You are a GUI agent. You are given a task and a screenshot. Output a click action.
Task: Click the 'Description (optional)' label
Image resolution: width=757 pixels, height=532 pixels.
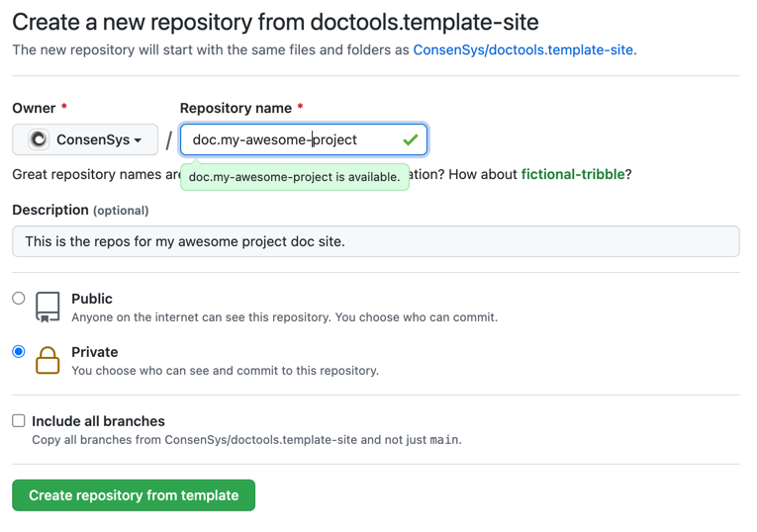tap(80, 210)
